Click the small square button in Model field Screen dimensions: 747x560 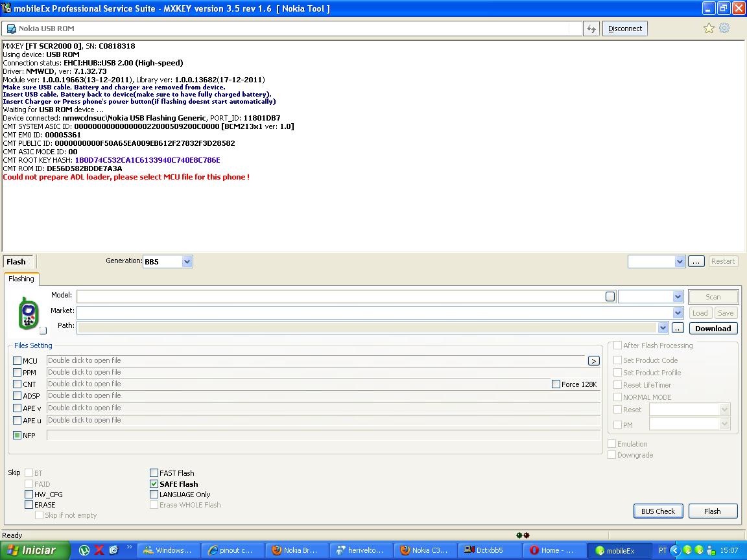pos(610,297)
